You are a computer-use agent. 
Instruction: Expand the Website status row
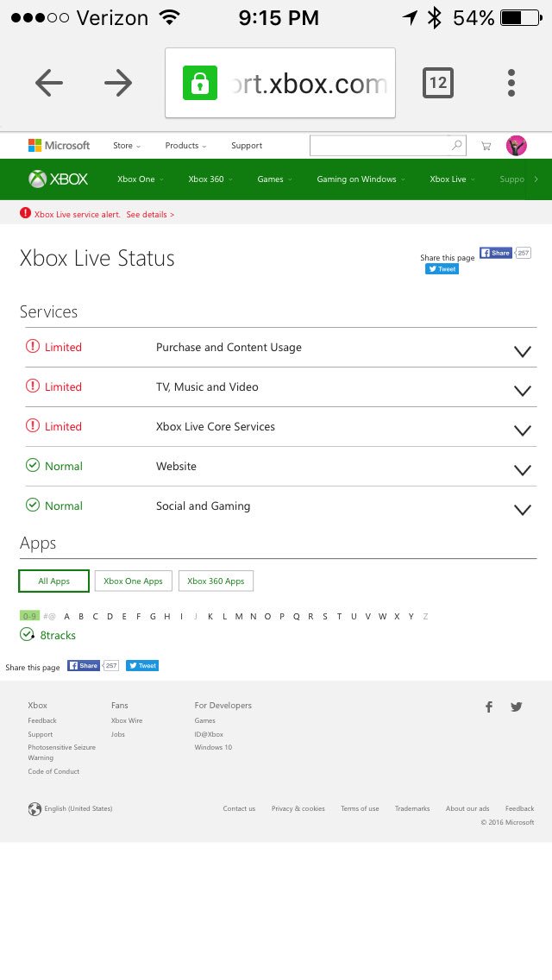(522, 470)
